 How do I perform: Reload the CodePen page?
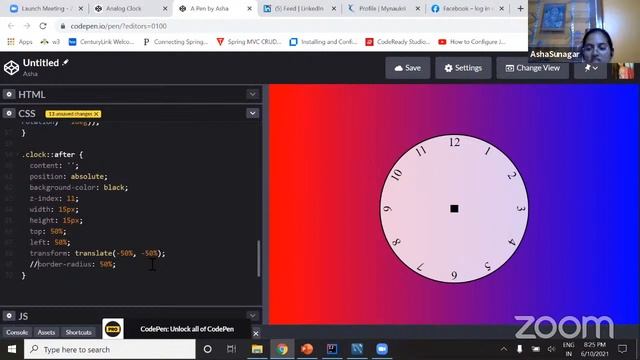click(x=43, y=26)
